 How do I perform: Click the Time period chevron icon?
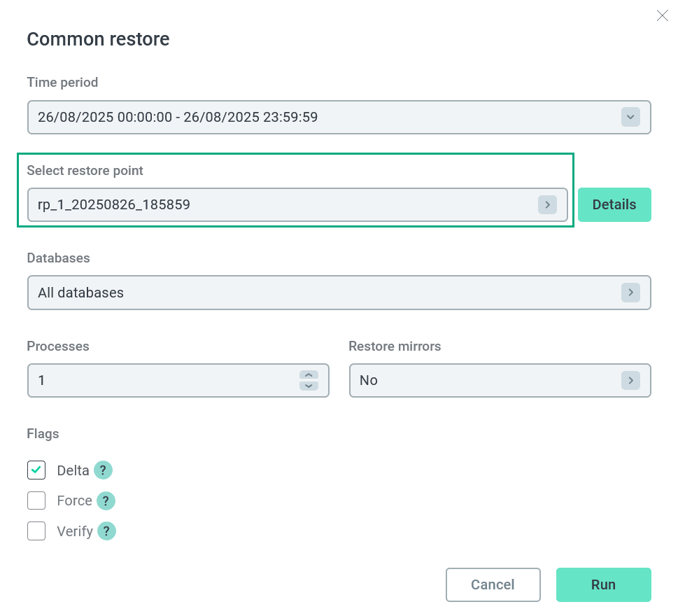coord(630,118)
